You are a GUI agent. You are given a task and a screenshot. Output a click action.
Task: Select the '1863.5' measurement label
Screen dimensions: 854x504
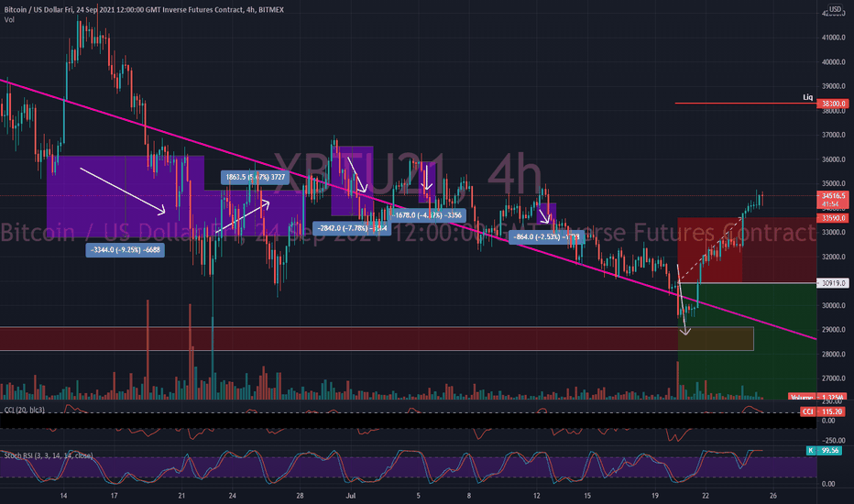pyautogui.click(x=255, y=177)
